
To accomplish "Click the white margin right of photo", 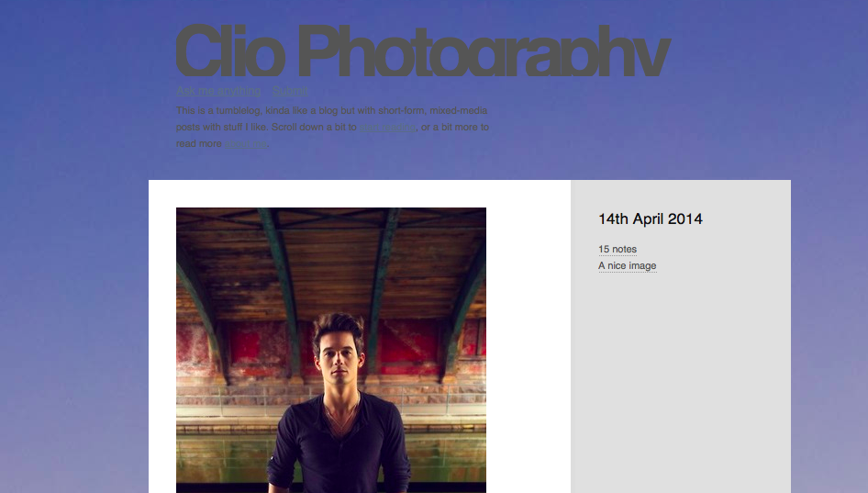I will 529,336.
